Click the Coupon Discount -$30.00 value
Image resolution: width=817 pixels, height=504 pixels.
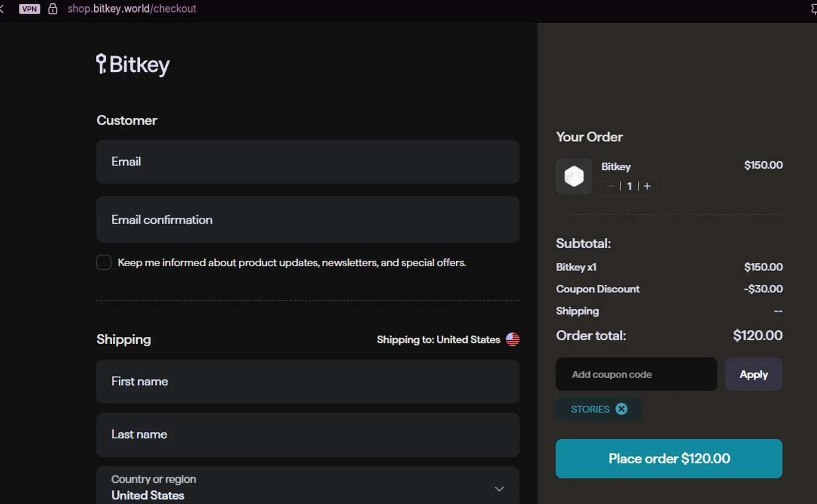click(763, 289)
